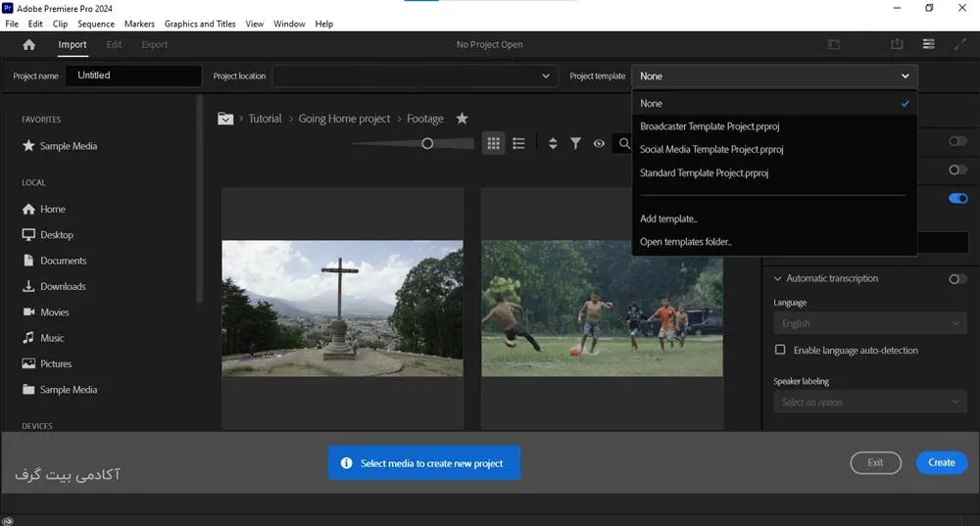Toggle the Automatic transcription switch
Image resolution: width=980 pixels, height=526 pixels.
click(957, 278)
